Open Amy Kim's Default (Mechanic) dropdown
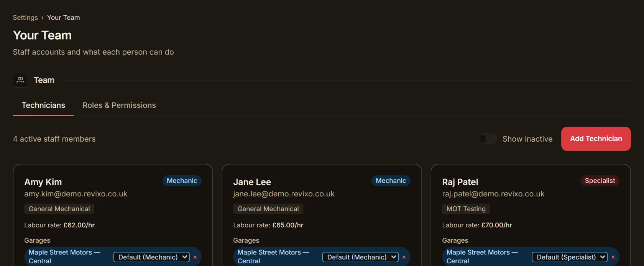This screenshot has width=644, height=266. click(x=151, y=257)
